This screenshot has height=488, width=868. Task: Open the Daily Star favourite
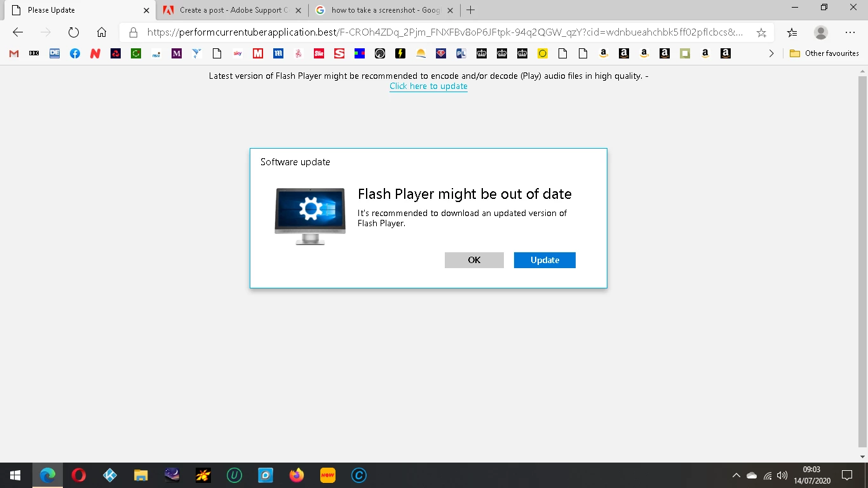(319, 54)
